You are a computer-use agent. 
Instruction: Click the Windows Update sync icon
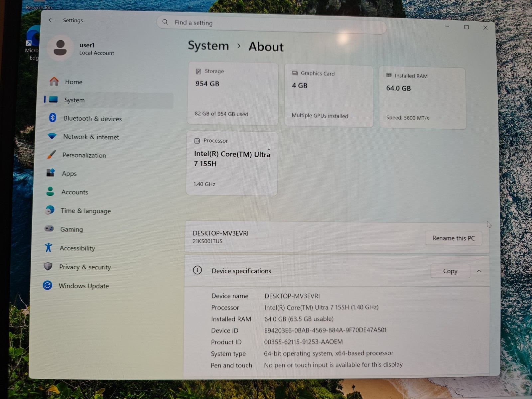point(48,285)
